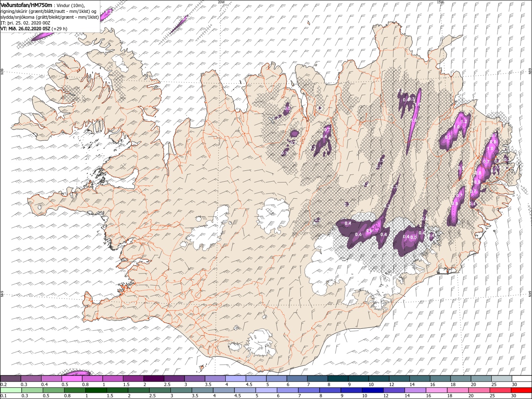Select the bright red swatch labeled 30 in lower legend
Viewport: 532px width, 399px height.
click(521, 390)
